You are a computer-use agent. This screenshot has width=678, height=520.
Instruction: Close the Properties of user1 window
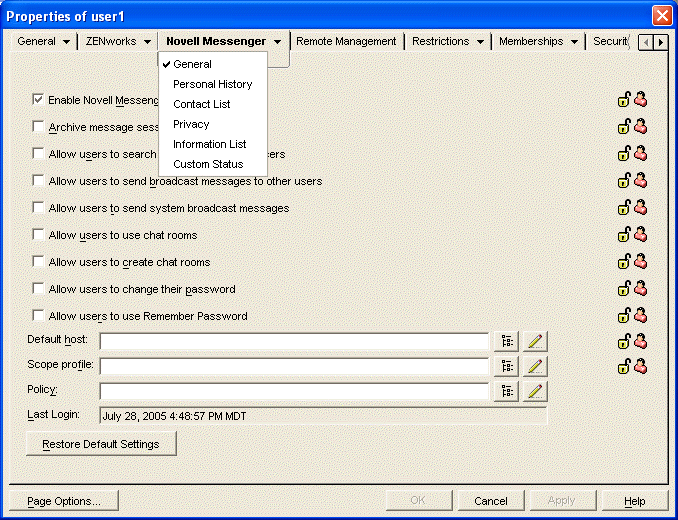pos(662,16)
